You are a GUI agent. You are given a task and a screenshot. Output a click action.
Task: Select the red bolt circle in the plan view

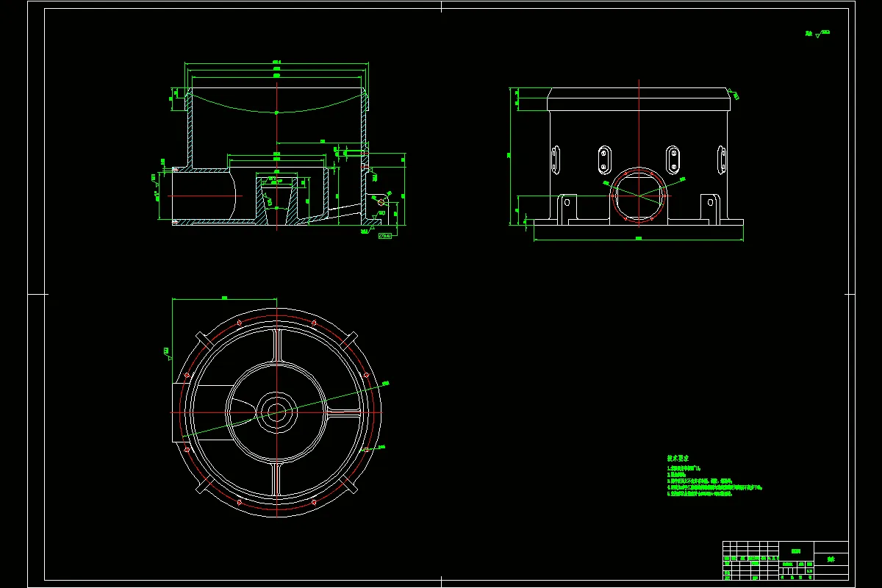(276, 412)
